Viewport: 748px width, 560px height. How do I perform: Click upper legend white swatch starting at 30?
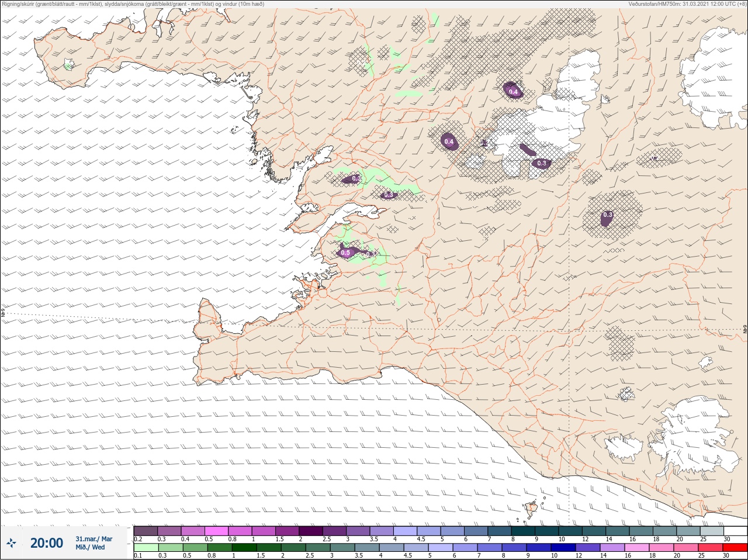736,531
